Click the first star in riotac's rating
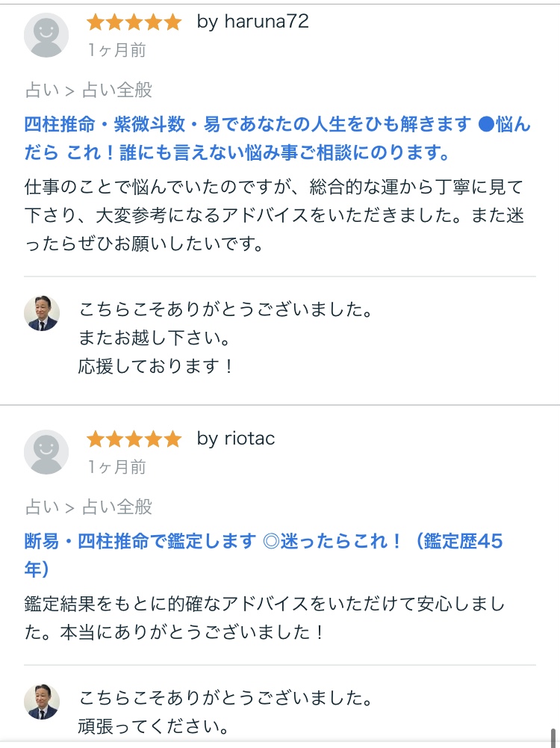 96,439
